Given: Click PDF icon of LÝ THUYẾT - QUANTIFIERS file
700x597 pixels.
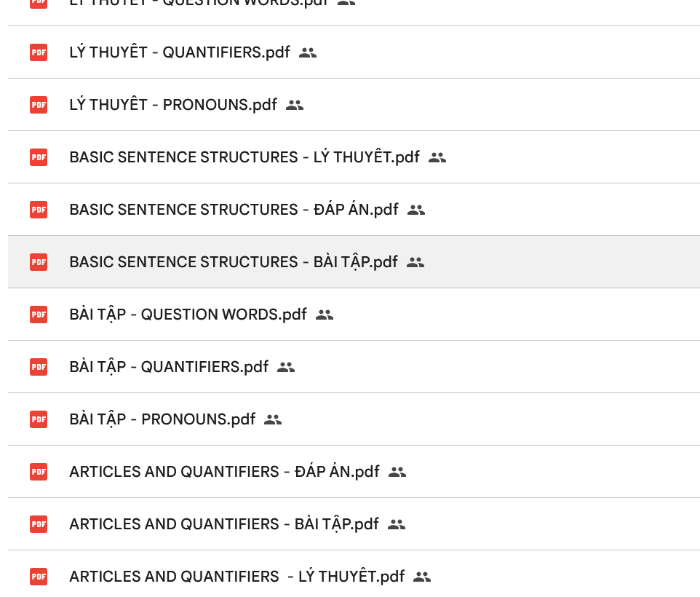Looking at the screenshot, I should click(39, 52).
